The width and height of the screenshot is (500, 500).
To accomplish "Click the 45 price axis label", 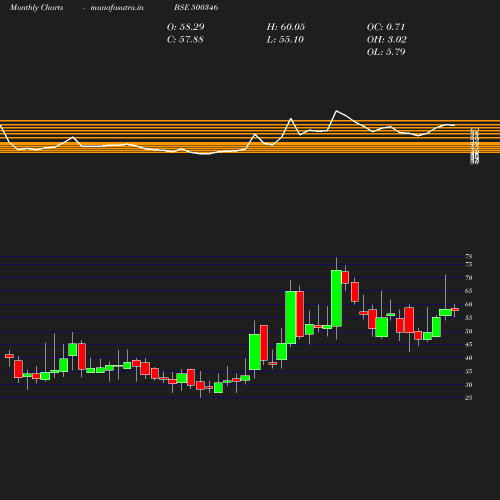I will click(x=469, y=344).
